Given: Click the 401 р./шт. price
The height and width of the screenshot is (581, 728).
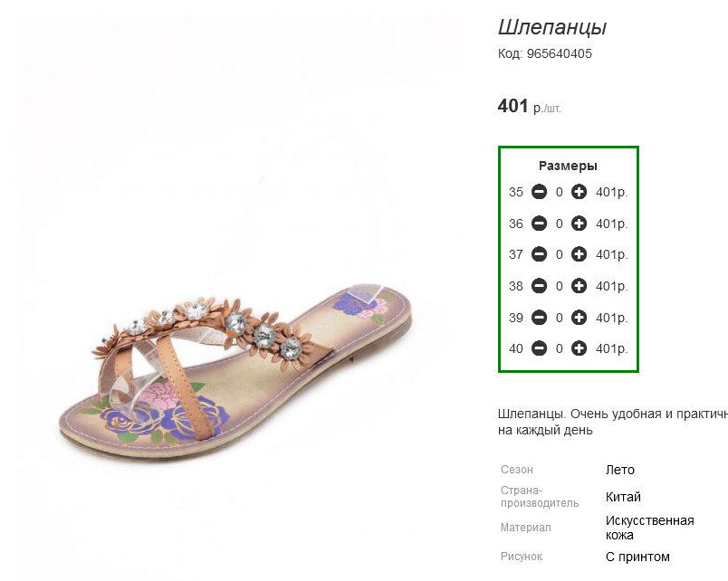Looking at the screenshot, I should coord(530,106).
